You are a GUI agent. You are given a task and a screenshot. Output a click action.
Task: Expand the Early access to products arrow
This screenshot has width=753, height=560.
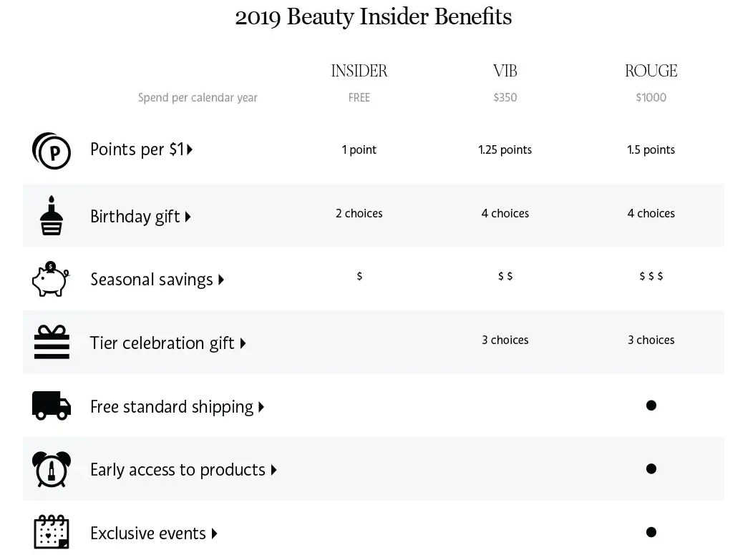click(x=273, y=471)
